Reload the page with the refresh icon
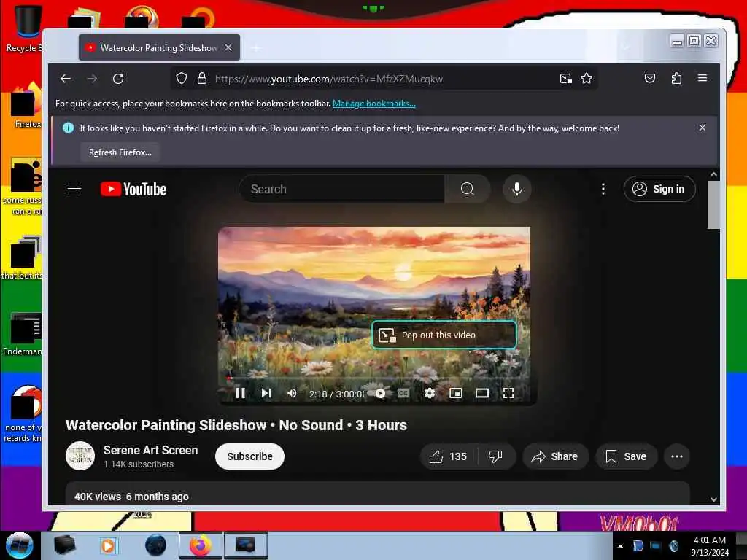 (118, 79)
